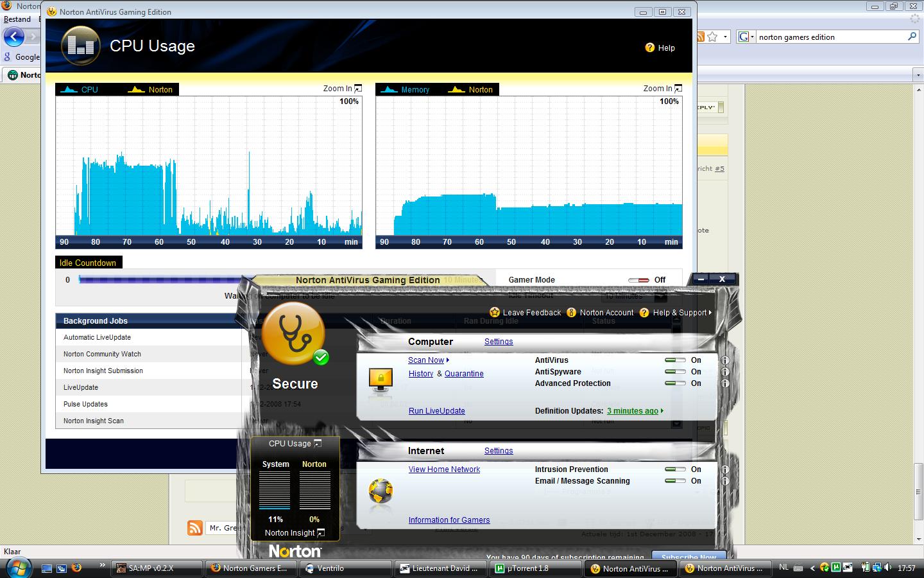Image resolution: width=924 pixels, height=578 pixels.
Task: Switch to SA:MP v0.2.X taskbar item
Action: (157, 568)
